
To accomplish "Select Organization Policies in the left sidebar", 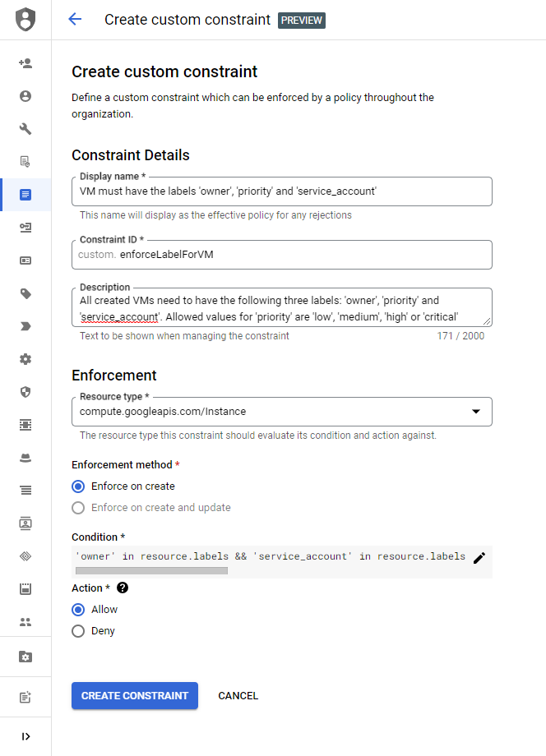I will [25, 195].
